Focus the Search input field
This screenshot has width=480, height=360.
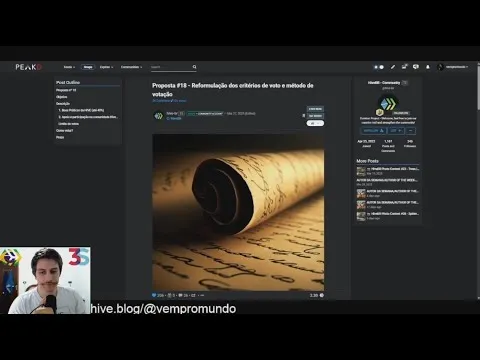(170, 67)
